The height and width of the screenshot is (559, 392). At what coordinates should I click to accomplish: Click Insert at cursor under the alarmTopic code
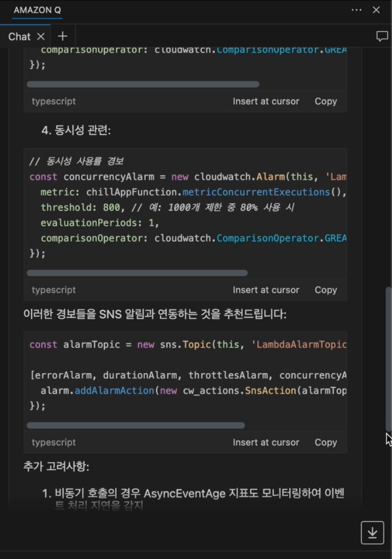tap(266, 442)
